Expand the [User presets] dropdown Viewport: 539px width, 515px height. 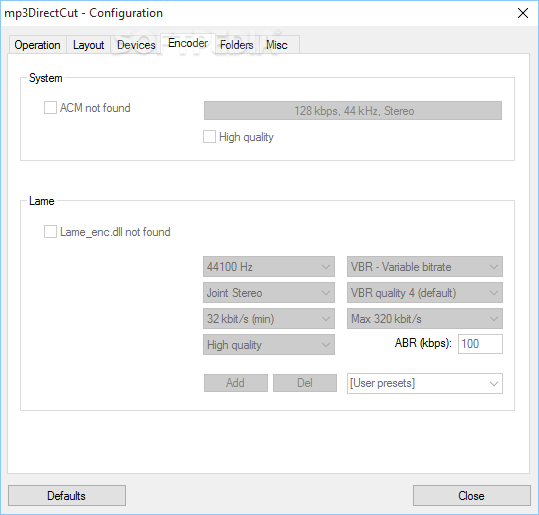point(425,383)
